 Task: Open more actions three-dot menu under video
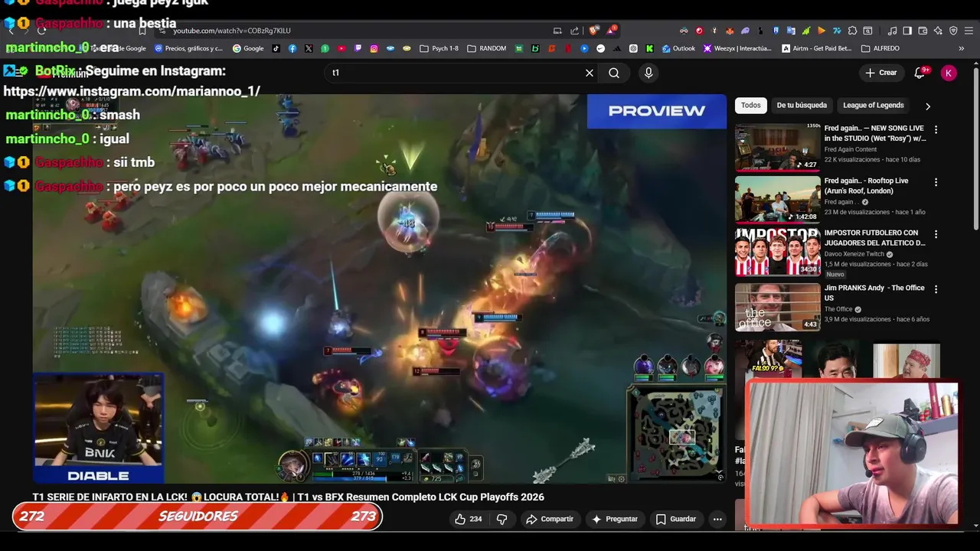(x=717, y=519)
